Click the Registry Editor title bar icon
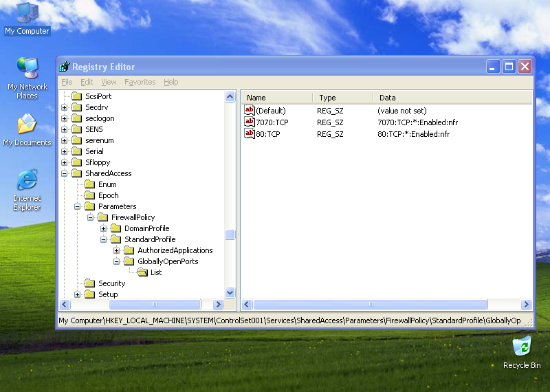The image size is (550, 392). [65, 66]
